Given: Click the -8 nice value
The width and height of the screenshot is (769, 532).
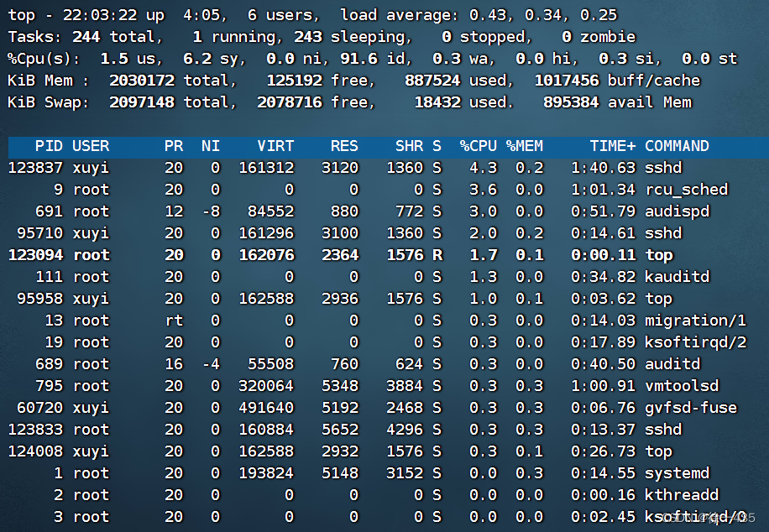Looking at the screenshot, I should [211, 211].
